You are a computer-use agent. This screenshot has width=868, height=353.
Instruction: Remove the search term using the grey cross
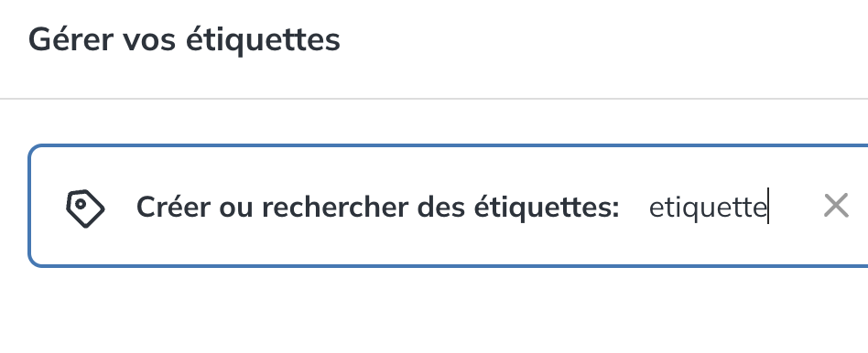coord(836,206)
